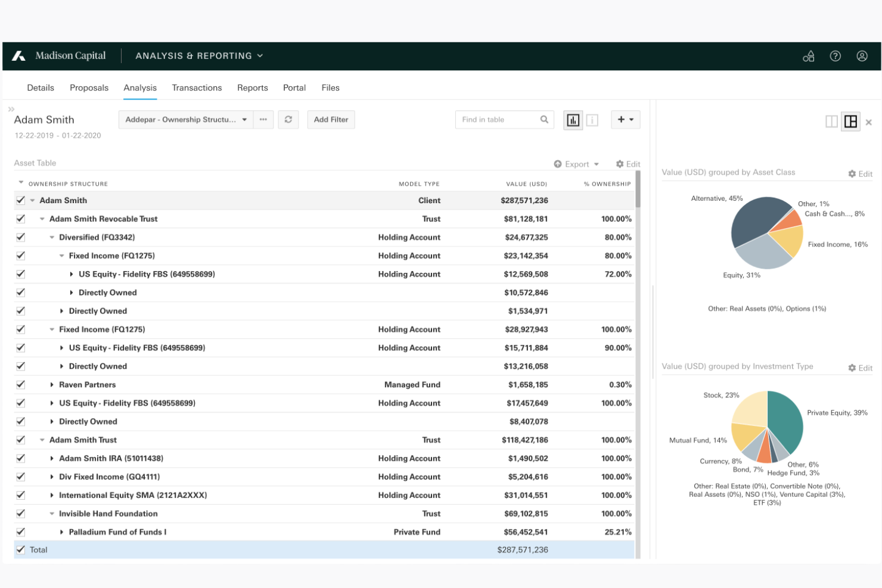Select the two-chart stacked layout icon
882x588 pixels.
[x=850, y=121]
